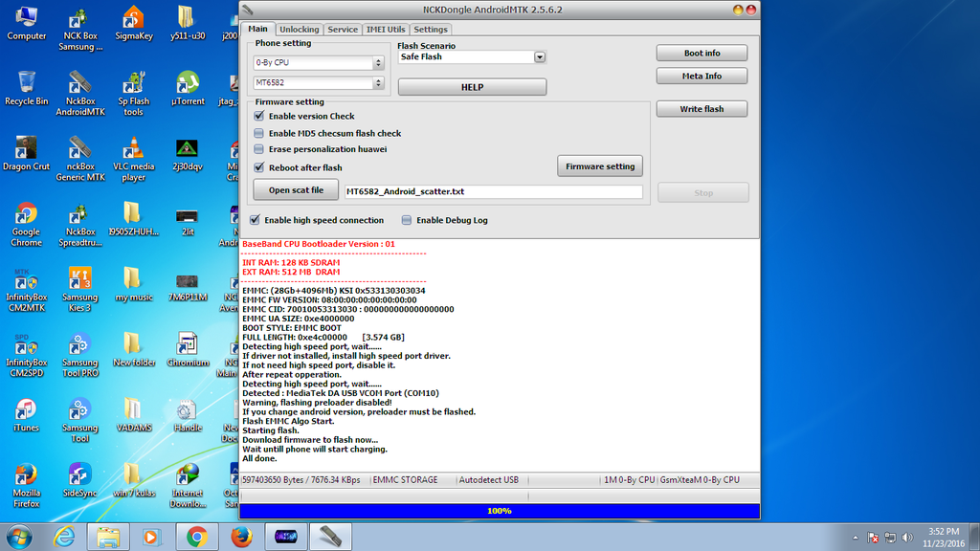Enable the MD5 checksum flash check option

pyautogui.click(x=259, y=134)
